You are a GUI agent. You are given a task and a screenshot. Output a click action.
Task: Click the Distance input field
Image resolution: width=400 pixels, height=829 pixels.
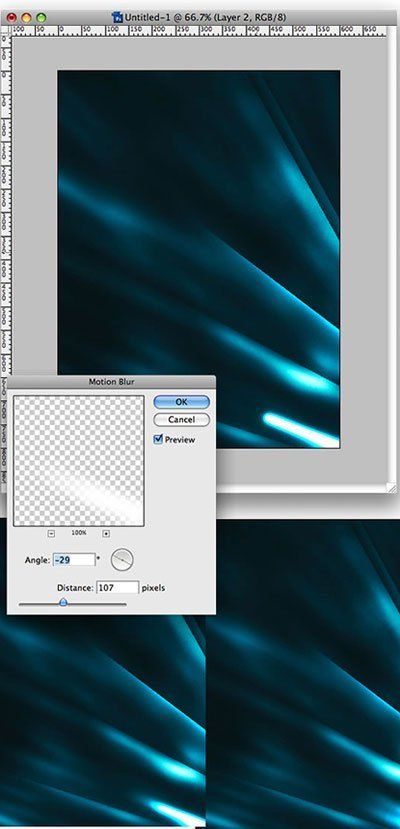click(118, 587)
